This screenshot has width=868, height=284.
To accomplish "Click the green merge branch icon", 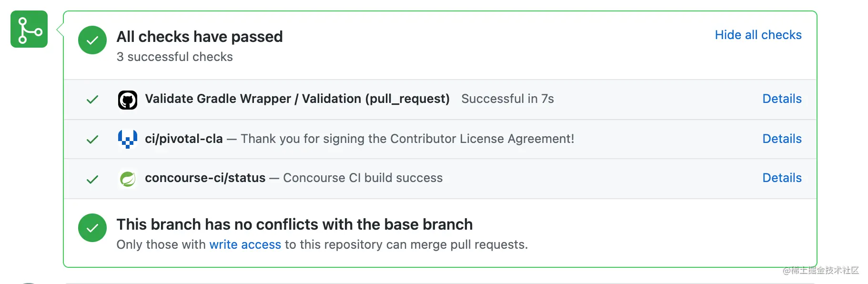I will (29, 29).
